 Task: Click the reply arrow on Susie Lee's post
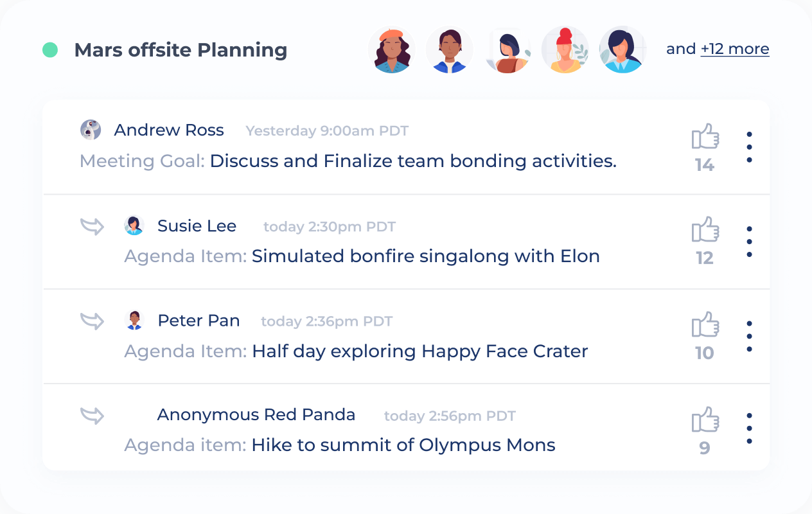[x=92, y=226]
